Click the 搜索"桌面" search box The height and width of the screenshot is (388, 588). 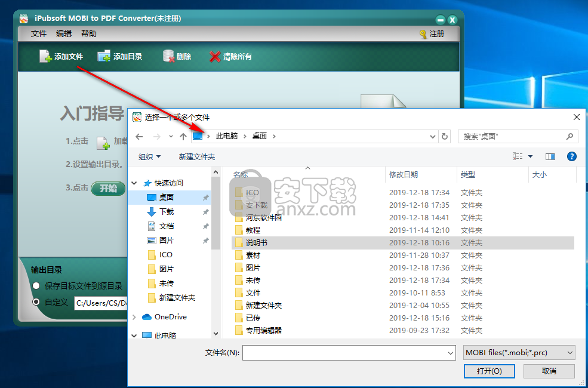click(518, 137)
